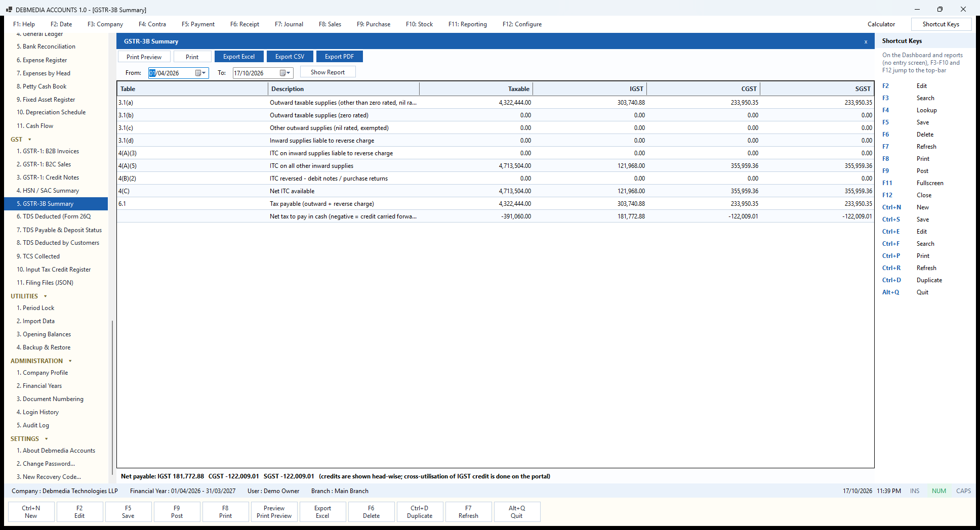Click the Alt+Q Quit button in bottom bar
980x530 pixels.
pos(517,512)
